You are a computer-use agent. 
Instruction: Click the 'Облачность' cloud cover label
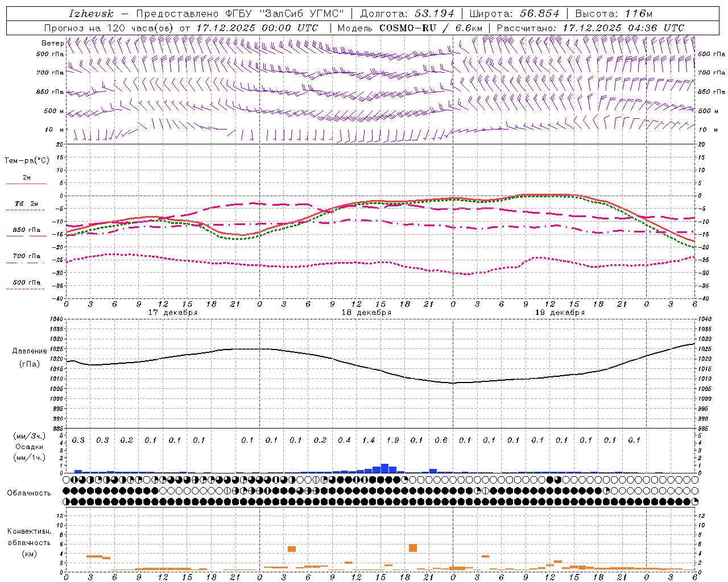(28, 493)
